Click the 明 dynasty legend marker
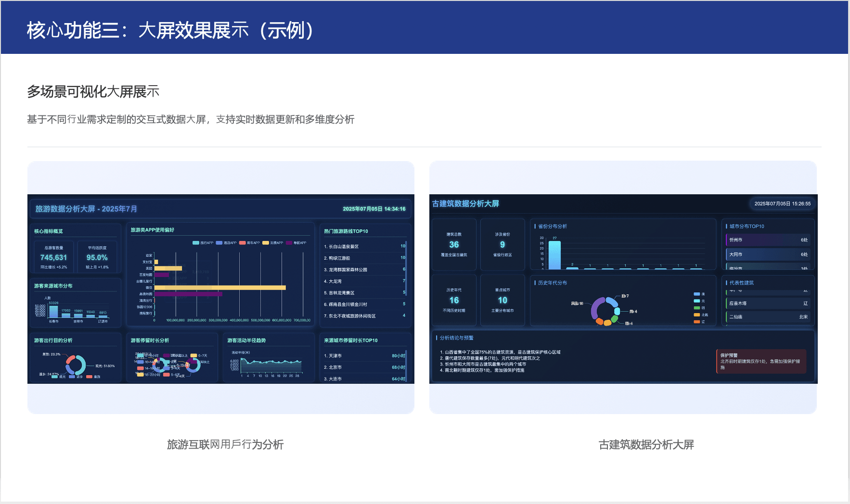Screen dimensions: 850x504 click(696, 309)
